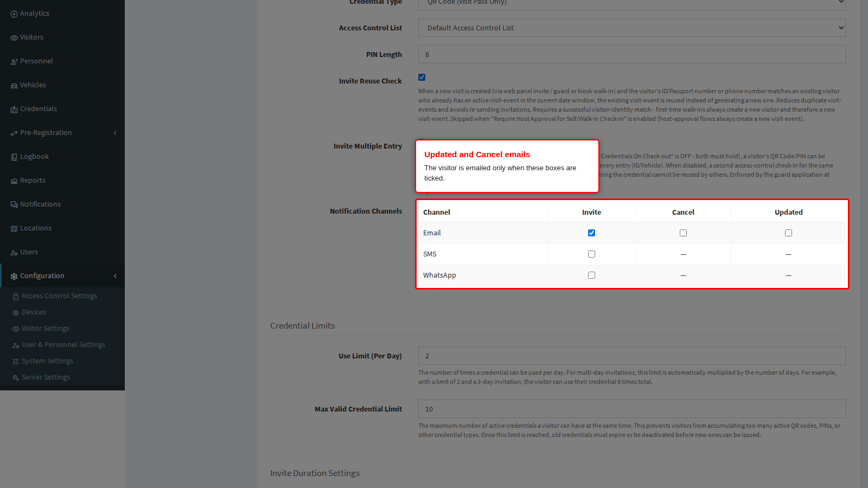Click the Personnel people icon
Screen dimensions: 868x488
tap(14, 62)
